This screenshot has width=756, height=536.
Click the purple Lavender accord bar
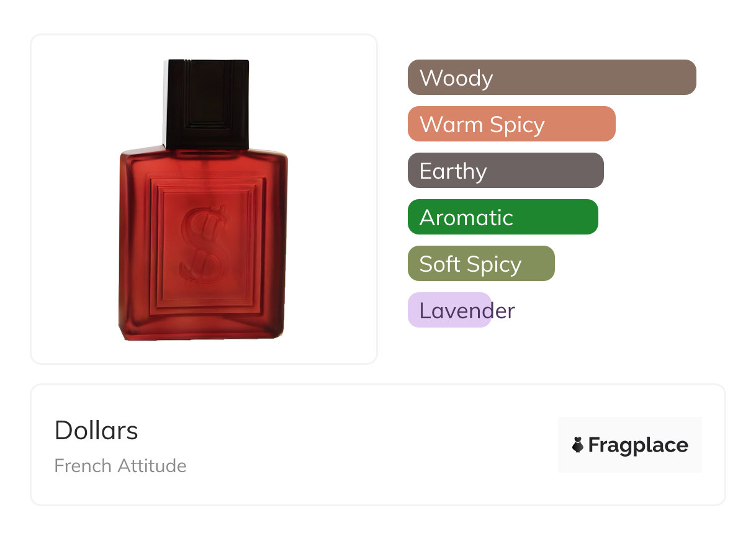449,310
